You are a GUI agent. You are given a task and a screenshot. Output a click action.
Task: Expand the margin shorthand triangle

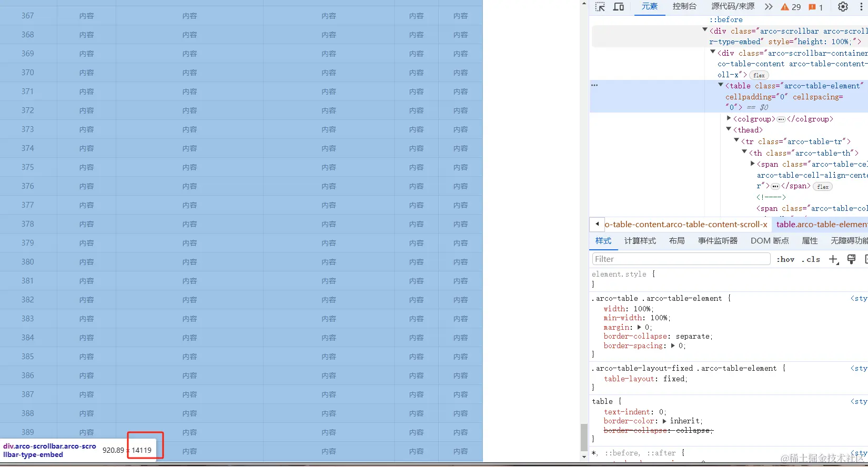coord(639,327)
